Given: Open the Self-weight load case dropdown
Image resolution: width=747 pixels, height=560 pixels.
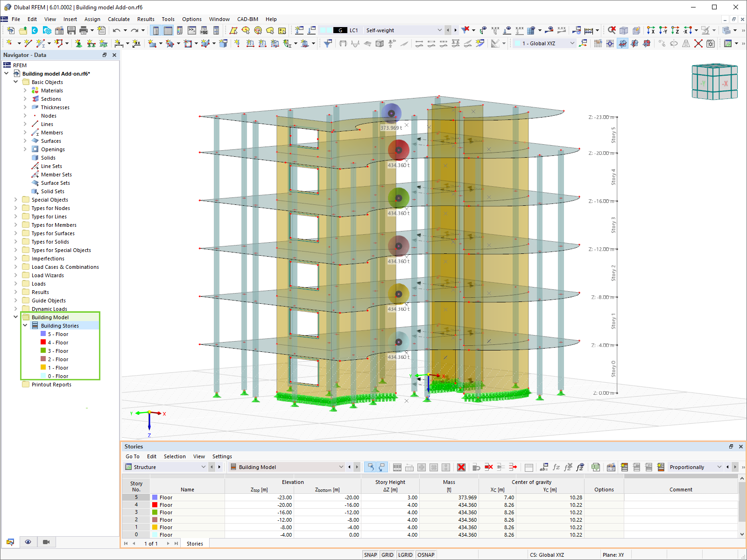Looking at the screenshot, I should coord(439,30).
